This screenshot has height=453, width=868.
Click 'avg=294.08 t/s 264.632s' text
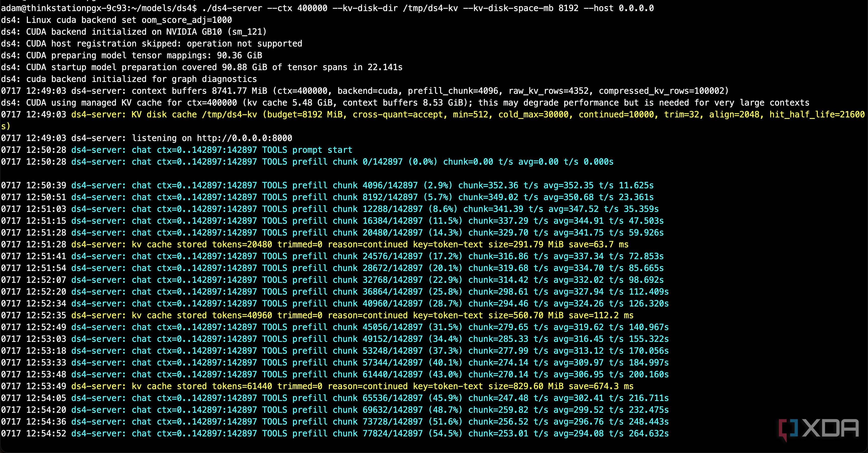[611, 433]
